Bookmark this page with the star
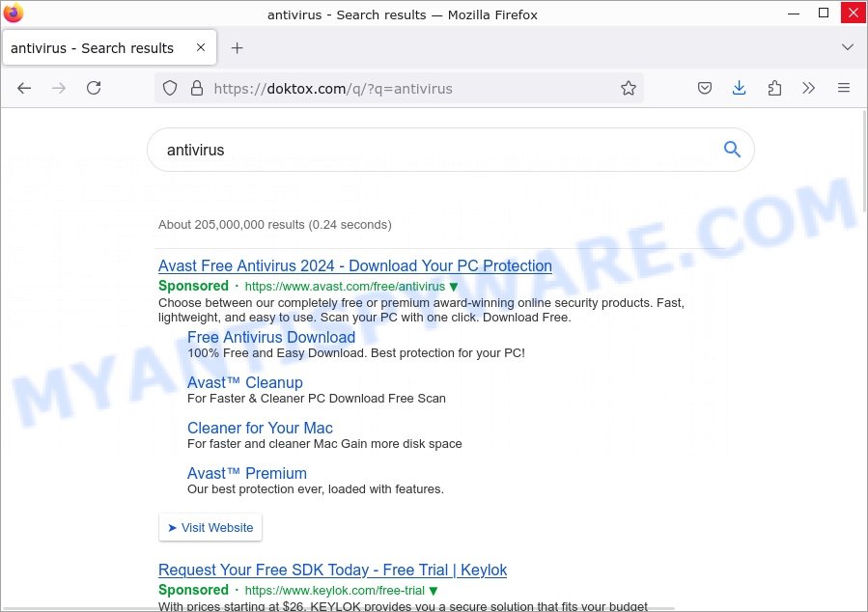868x612 pixels. pyautogui.click(x=629, y=88)
